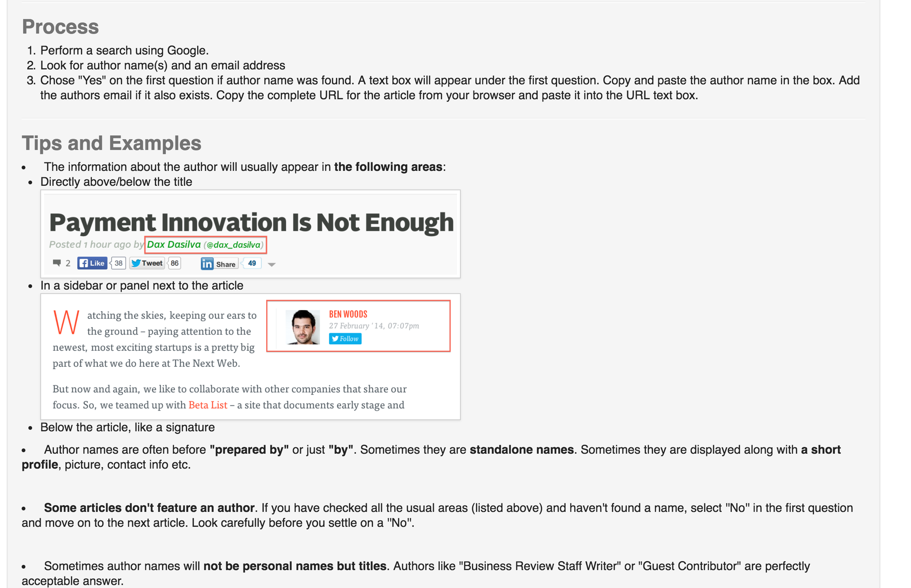
Task: Click the comment count number 2
Action: [x=68, y=263]
